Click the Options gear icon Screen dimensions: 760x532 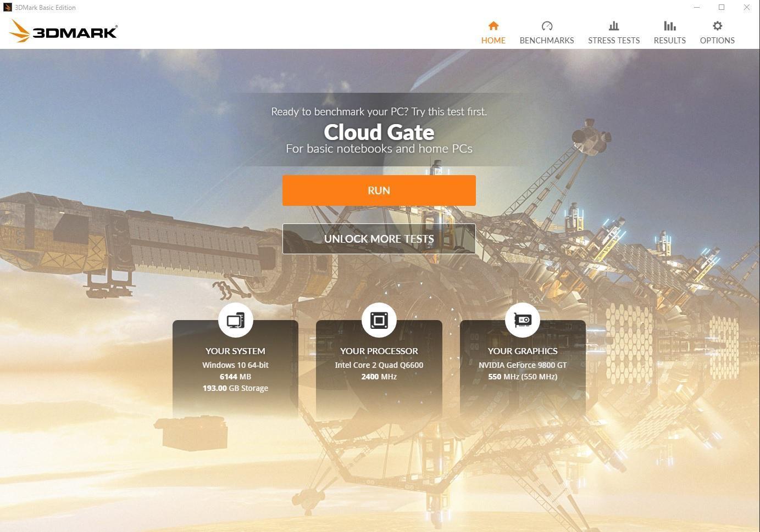717,26
